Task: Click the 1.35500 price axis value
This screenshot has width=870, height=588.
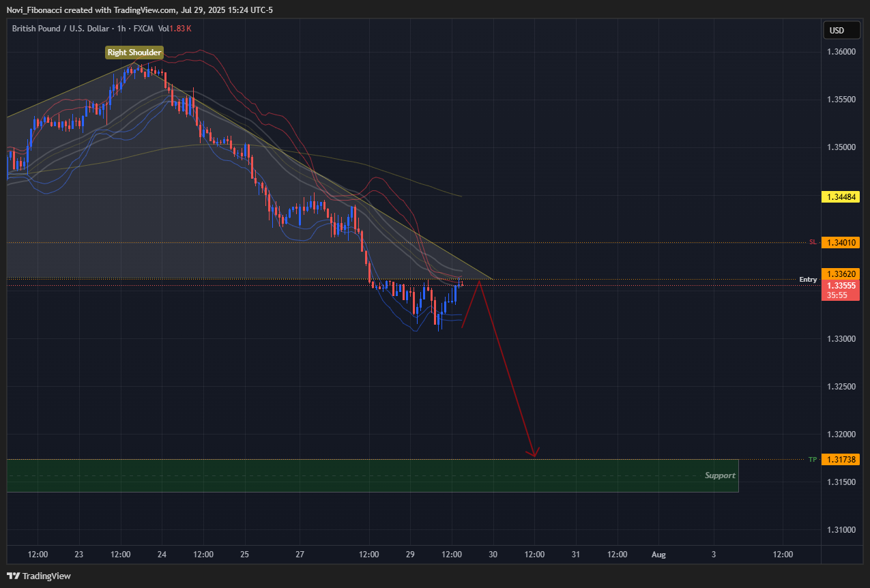Action: click(x=840, y=100)
